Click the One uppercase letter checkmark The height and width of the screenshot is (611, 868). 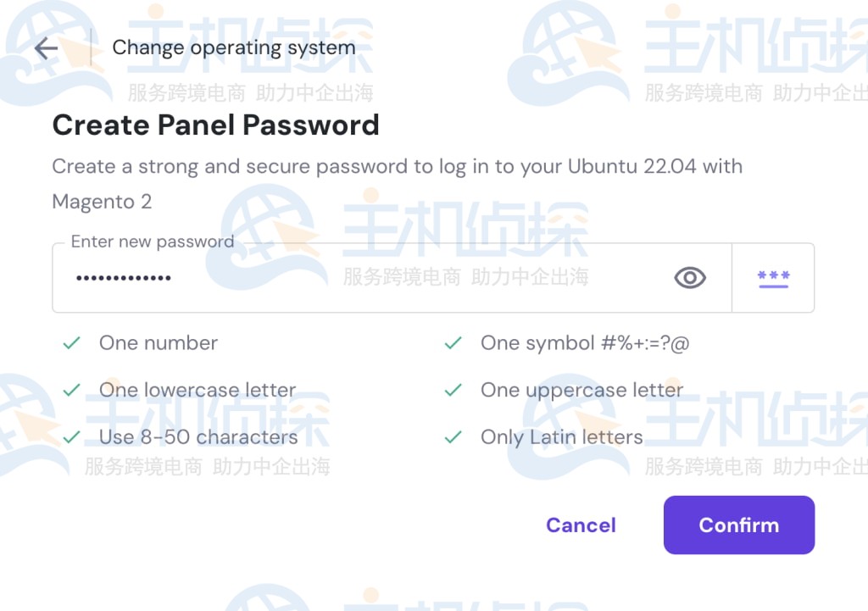452,390
